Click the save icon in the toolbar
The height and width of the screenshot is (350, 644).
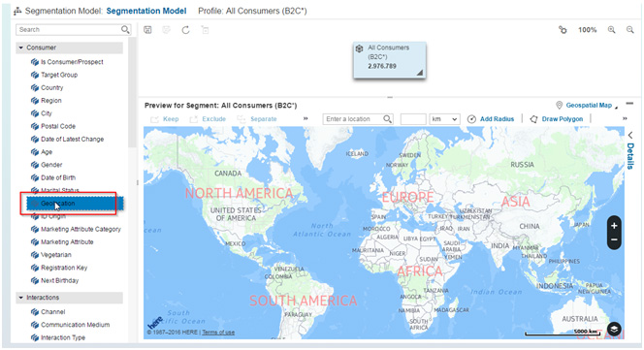tap(147, 30)
